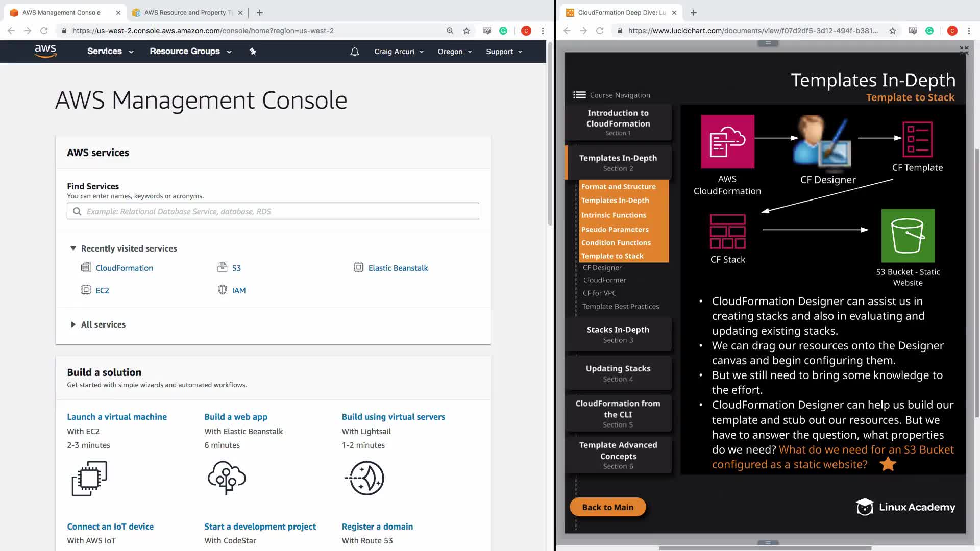
Task: Open the notifications bell icon
Action: coord(354,52)
